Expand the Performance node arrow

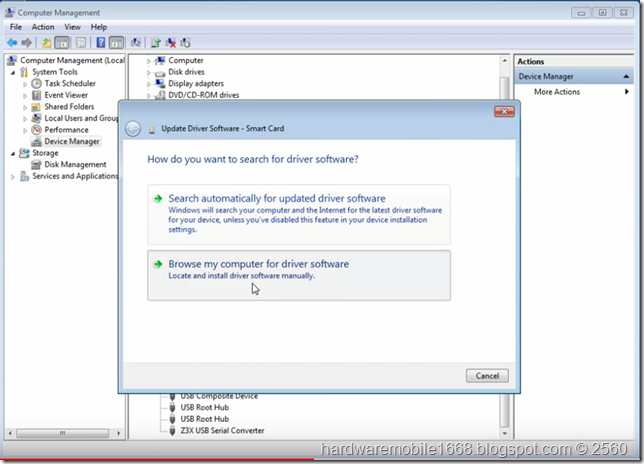(25, 130)
